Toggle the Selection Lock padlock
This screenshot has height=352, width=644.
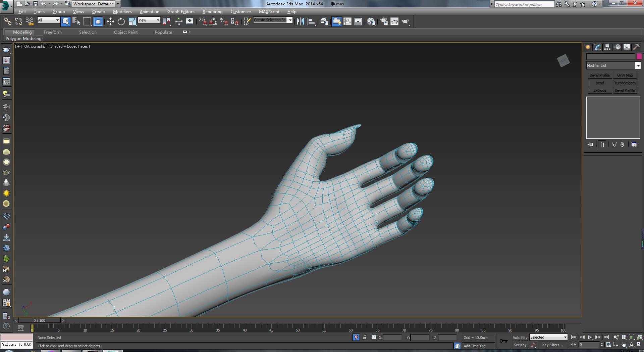[x=365, y=337]
